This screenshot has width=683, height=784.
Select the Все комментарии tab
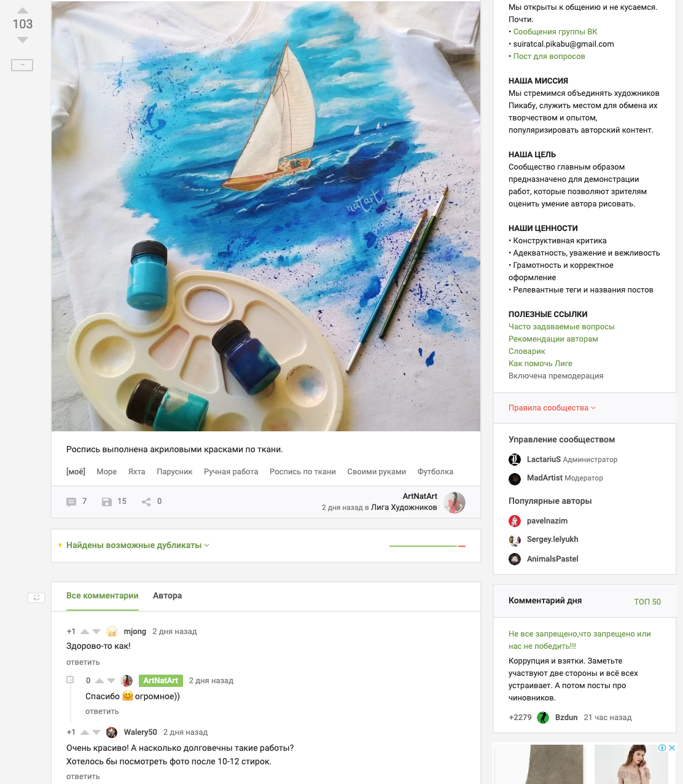tap(103, 595)
